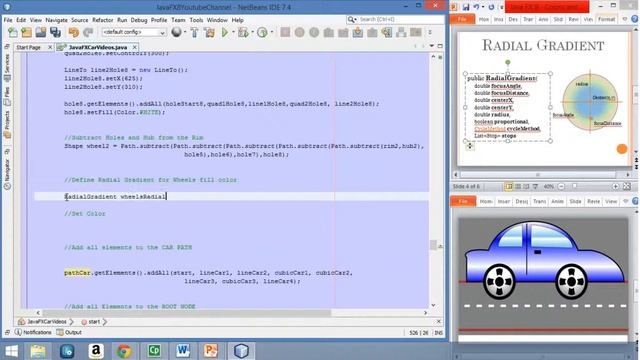Zoom in with plus button in PowerPoint
The width and height of the screenshot is (640, 360).
coord(616,187)
